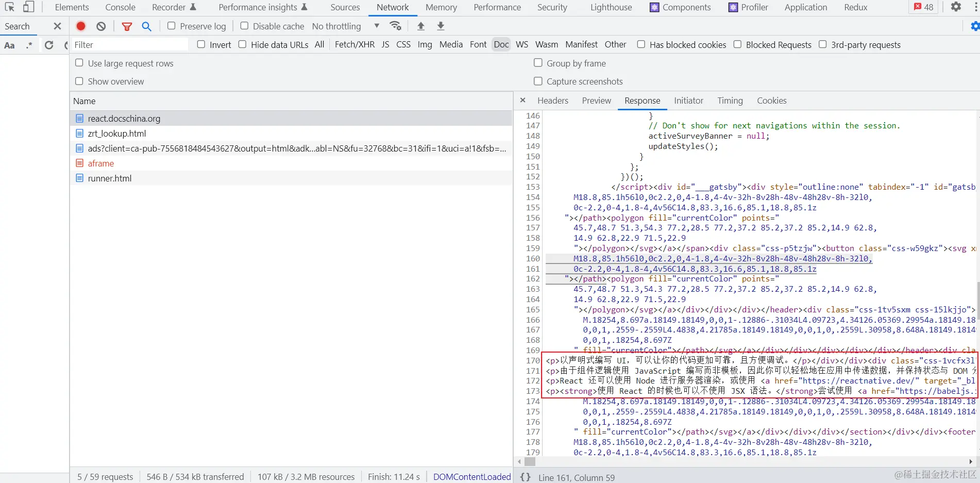This screenshot has width=980, height=483.
Task: Toggle regular expression search button
Action: coord(29,45)
